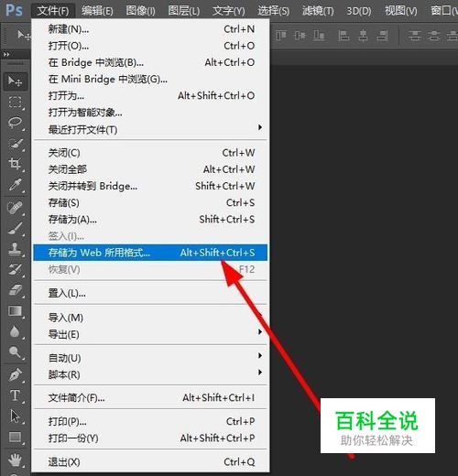Select the Lasso tool
Screen dimensions: 458x476
click(x=15, y=123)
